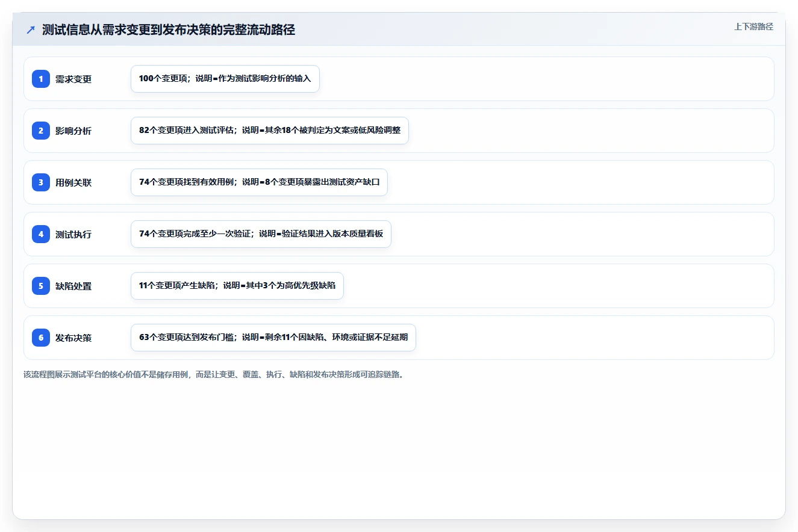Open the 100个变更项 description box

pyautogui.click(x=225, y=79)
